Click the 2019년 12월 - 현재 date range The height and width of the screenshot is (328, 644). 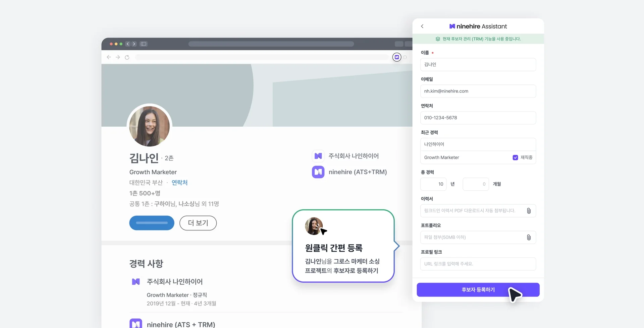tap(181, 304)
